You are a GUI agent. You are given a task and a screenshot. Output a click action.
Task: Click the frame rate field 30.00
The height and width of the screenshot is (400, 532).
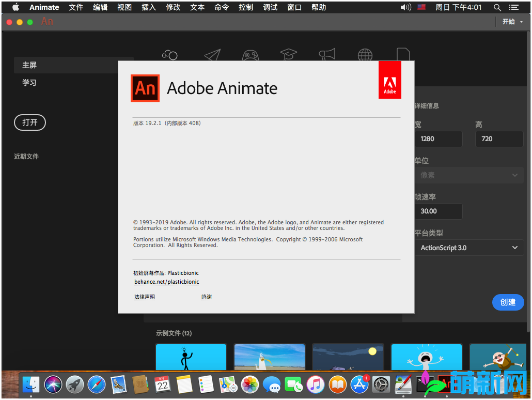click(439, 211)
